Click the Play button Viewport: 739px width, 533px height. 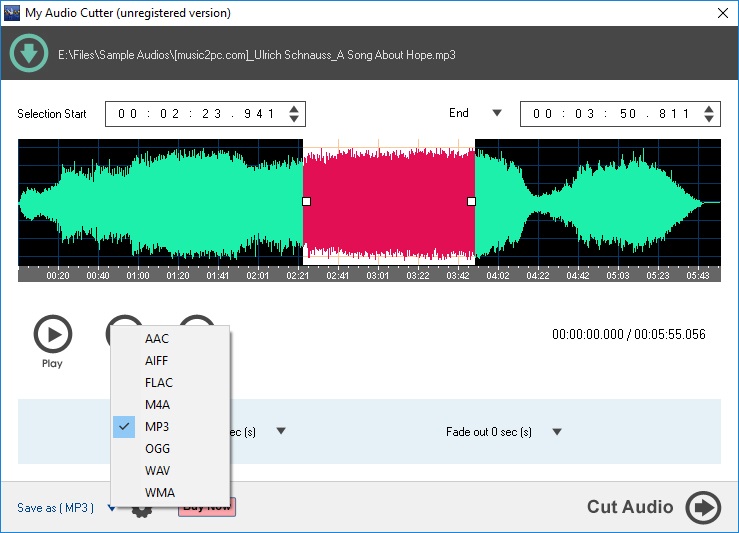point(53,334)
